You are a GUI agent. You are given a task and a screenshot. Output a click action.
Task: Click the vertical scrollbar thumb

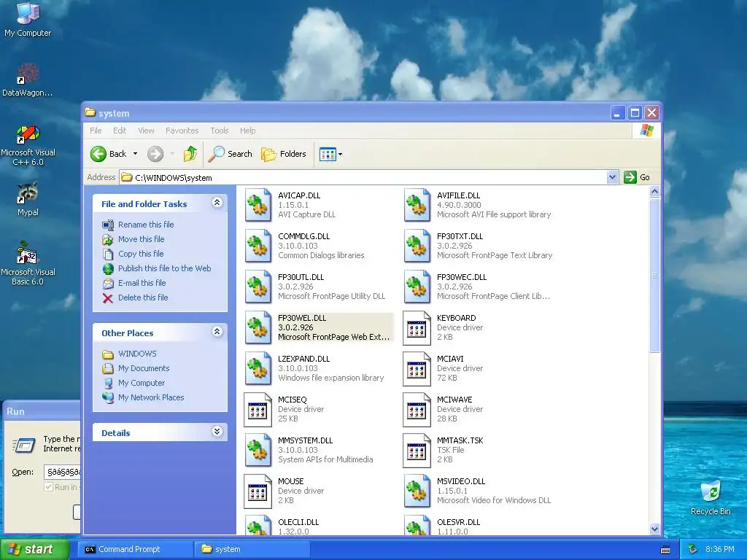[x=654, y=275]
